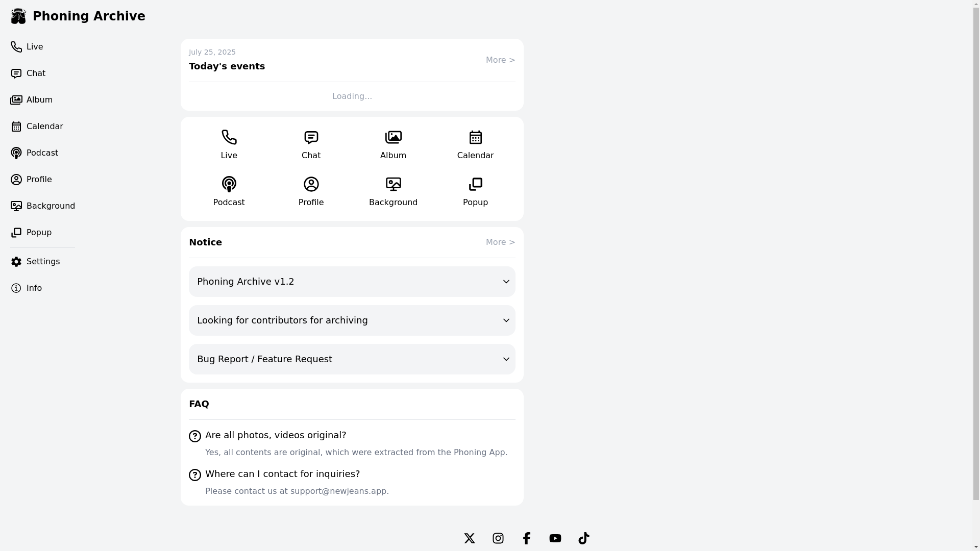Image resolution: width=980 pixels, height=551 pixels.
Task: Click the Profile person icon tile
Action: tap(311, 192)
